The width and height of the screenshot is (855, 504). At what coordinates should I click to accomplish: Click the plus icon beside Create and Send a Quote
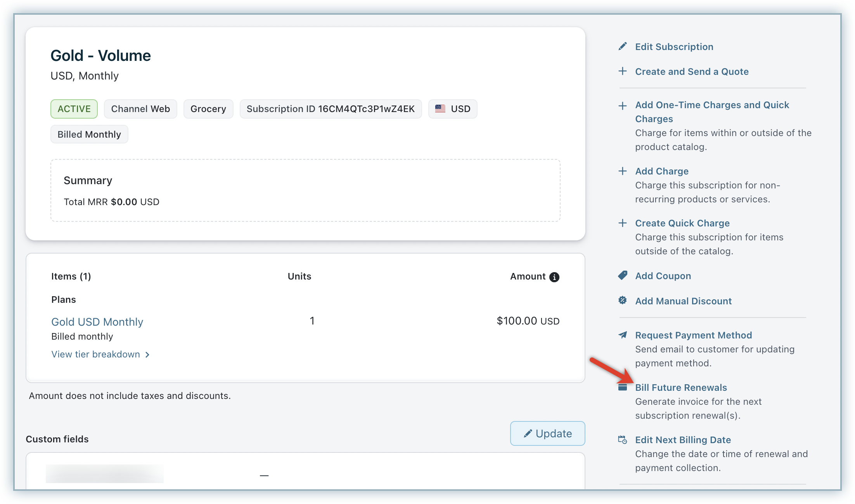click(x=622, y=71)
